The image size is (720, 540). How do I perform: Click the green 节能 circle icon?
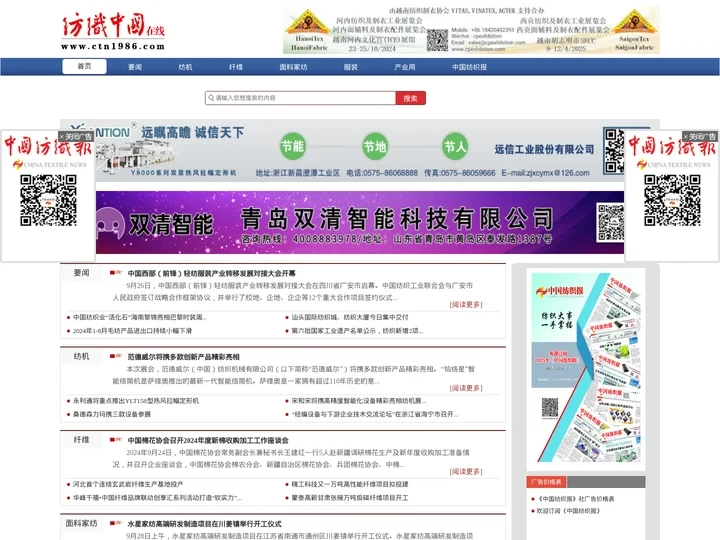(292, 146)
